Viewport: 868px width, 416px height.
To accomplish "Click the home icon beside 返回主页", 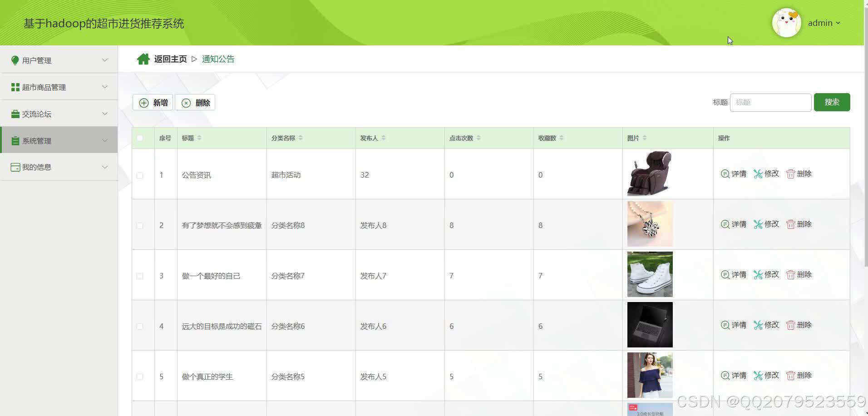I will click(143, 59).
